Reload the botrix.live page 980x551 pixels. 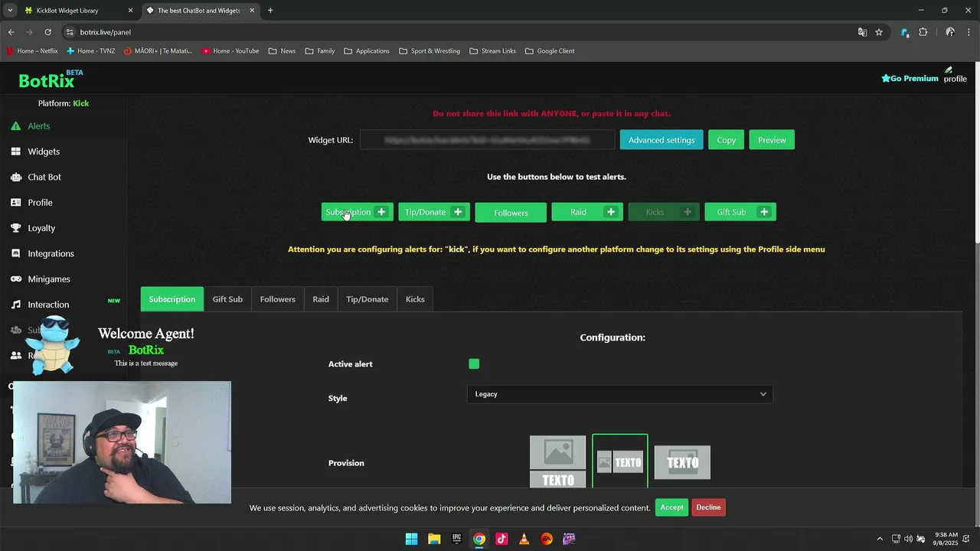[x=47, y=32]
